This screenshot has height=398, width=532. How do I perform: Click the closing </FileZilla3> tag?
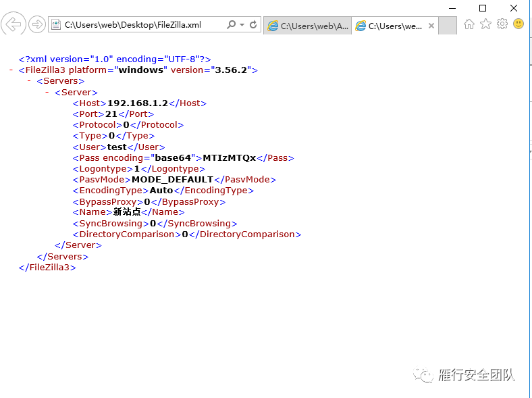click(x=47, y=268)
